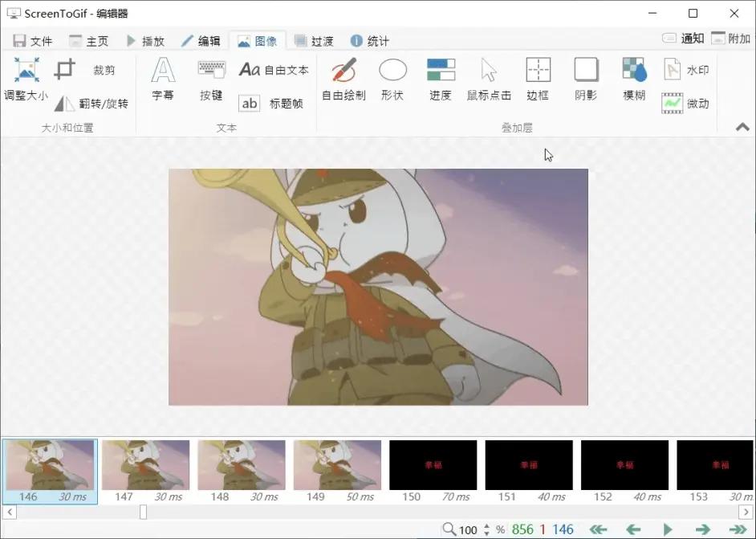Viewport: 756px width, 539px height.
Task: Click the timeline scrollbar thumb
Action: click(143, 512)
